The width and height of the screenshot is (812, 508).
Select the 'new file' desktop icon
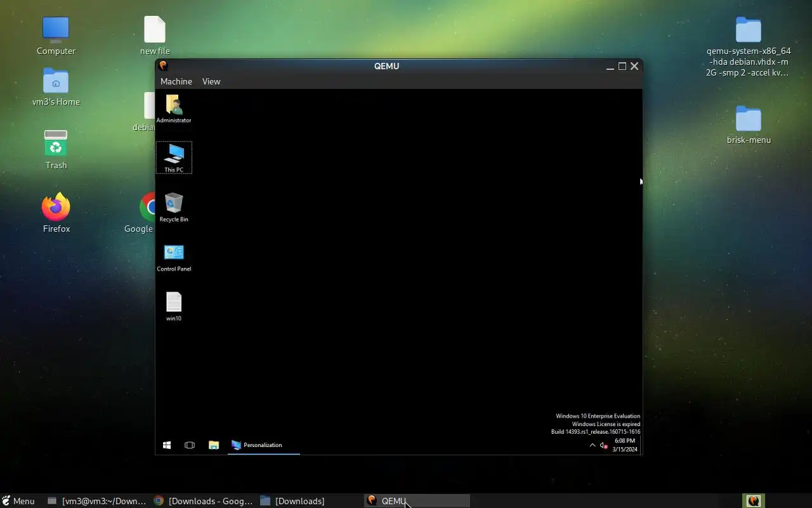[155, 36]
